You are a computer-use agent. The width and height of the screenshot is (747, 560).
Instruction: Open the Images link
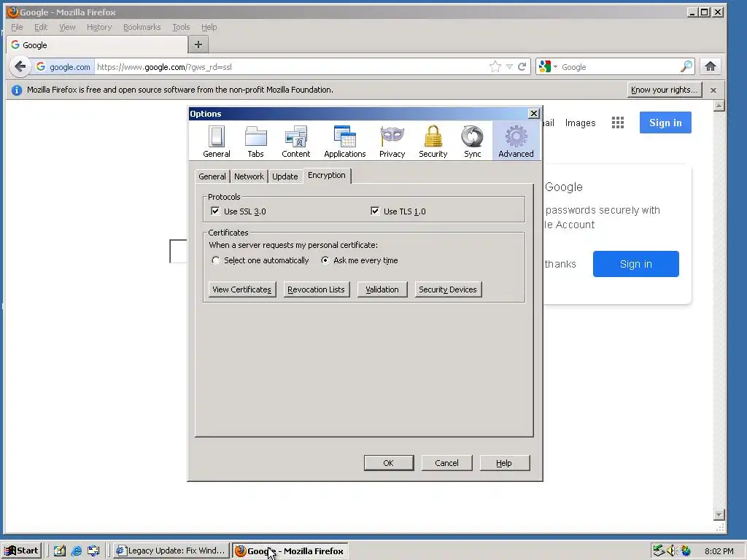[580, 122]
